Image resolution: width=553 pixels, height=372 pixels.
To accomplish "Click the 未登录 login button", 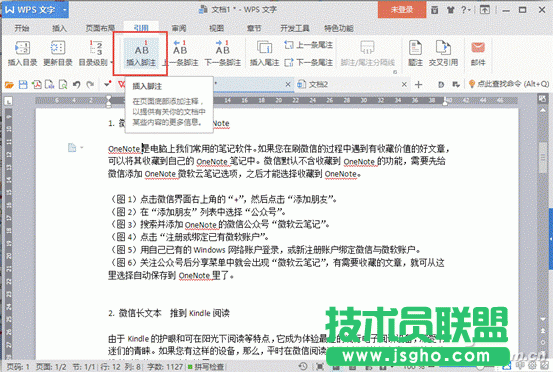I will tap(402, 10).
